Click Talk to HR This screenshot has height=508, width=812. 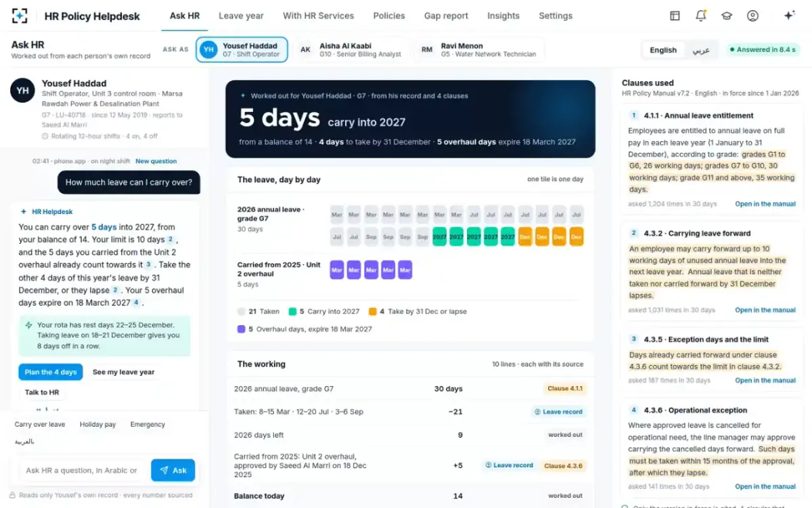coord(42,392)
